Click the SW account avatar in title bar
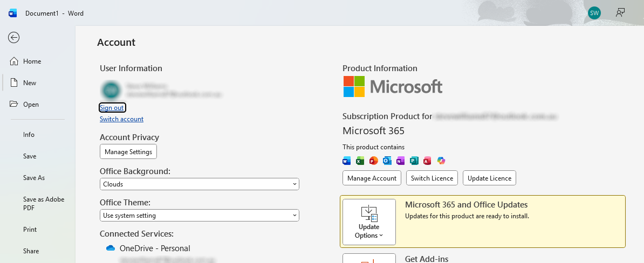The image size is (644, 263). [594, 13]
